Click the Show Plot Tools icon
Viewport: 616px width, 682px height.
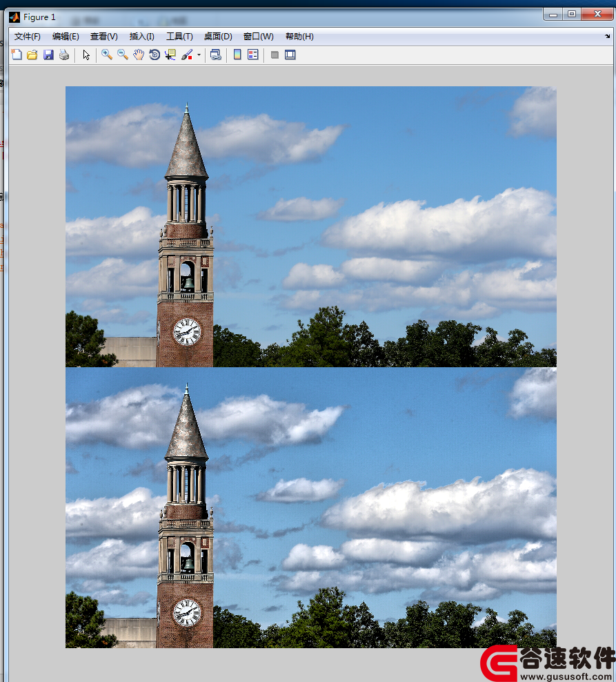[x=290, y=55]
